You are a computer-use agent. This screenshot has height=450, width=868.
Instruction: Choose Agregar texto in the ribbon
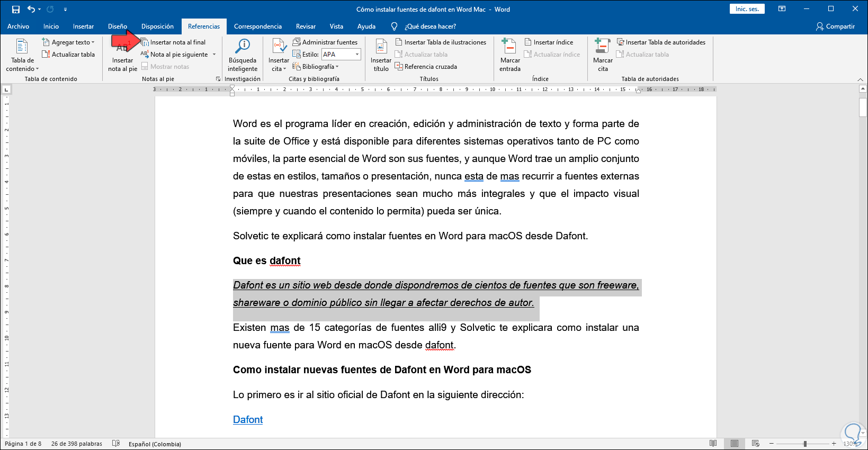pyautogui.click(x=68, y=42)
